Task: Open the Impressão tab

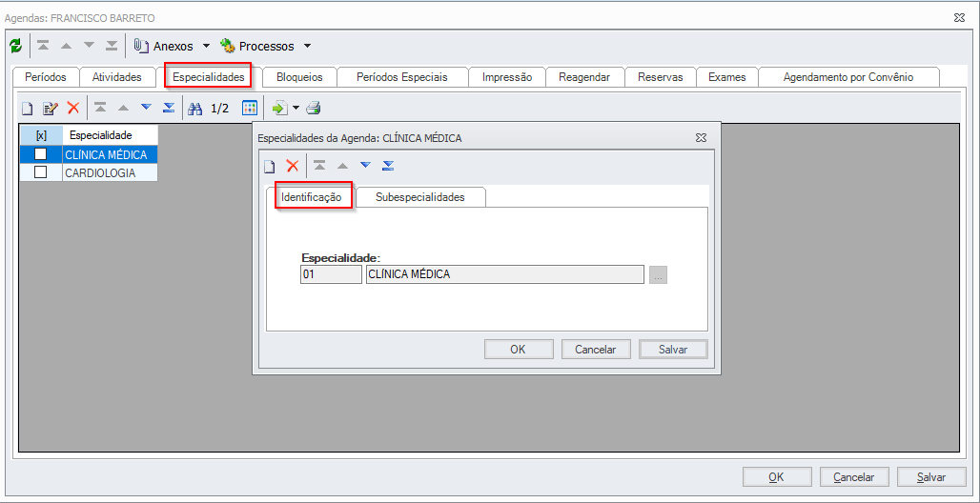Action: [507, 77]
